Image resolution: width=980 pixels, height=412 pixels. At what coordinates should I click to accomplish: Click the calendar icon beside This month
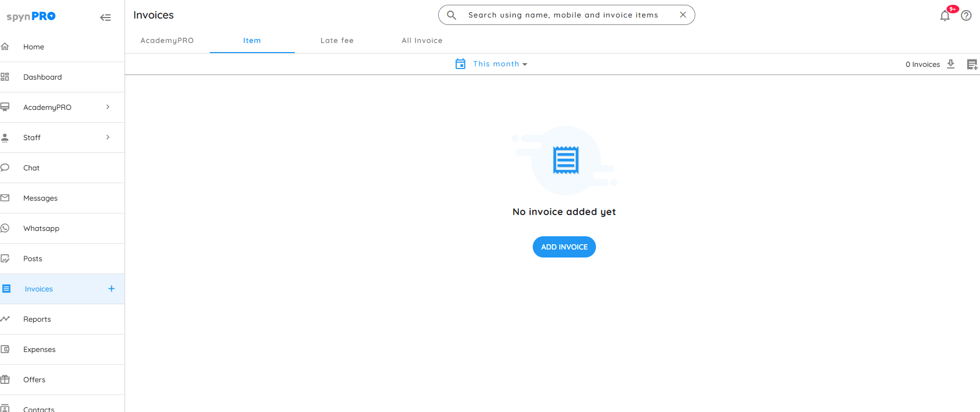pyautogui.click(x=461, y=64)
